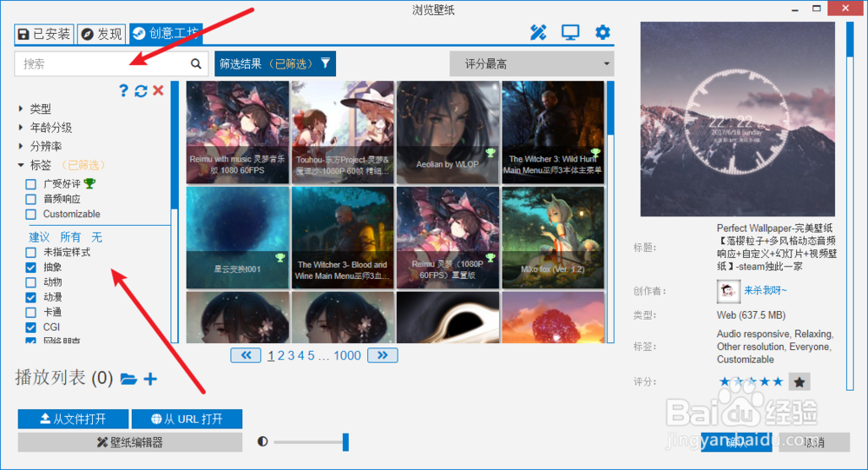Image resolution: width=868 pixels, height=470 pixels.
Task: Click the 所有 tag selection link
Action: 70,237
